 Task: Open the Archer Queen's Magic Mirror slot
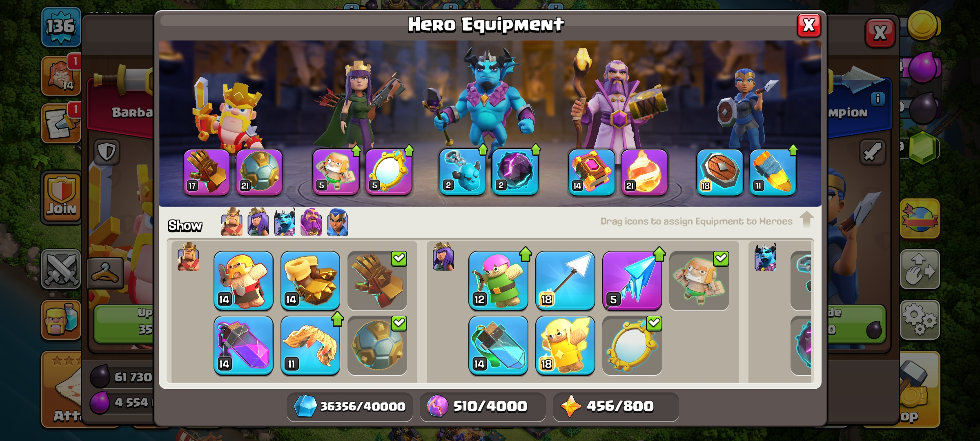tap(388, 172)
